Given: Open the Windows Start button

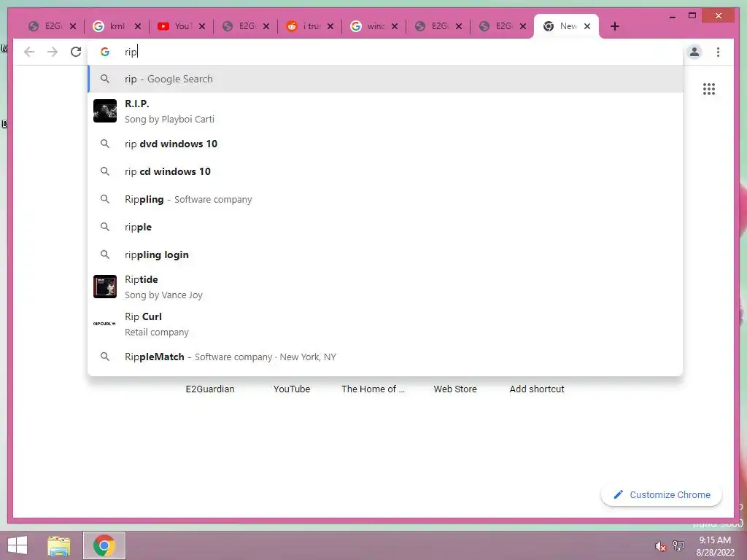Looking at the screenshot, I should pos(18,545).
